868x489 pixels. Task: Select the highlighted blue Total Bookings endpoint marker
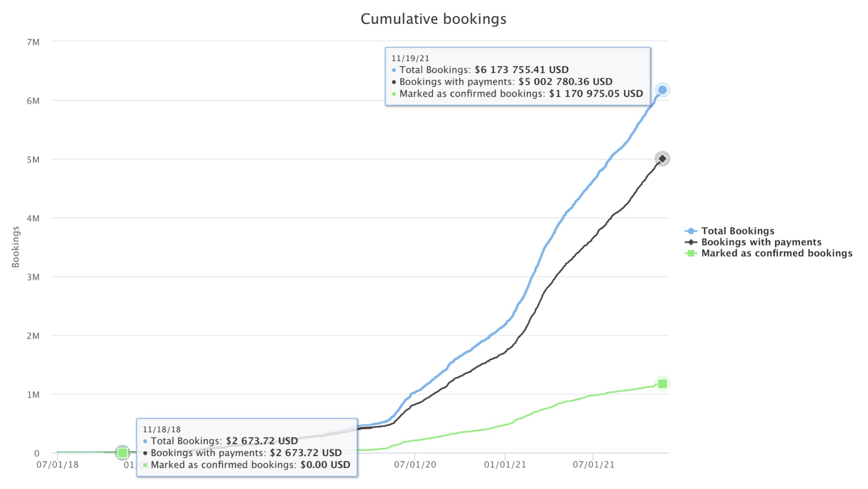[x=662, y=90]
